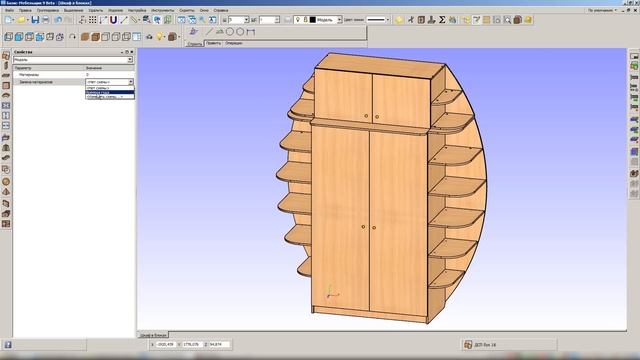Click the Z coordinate field in status bar

(219, 344)
